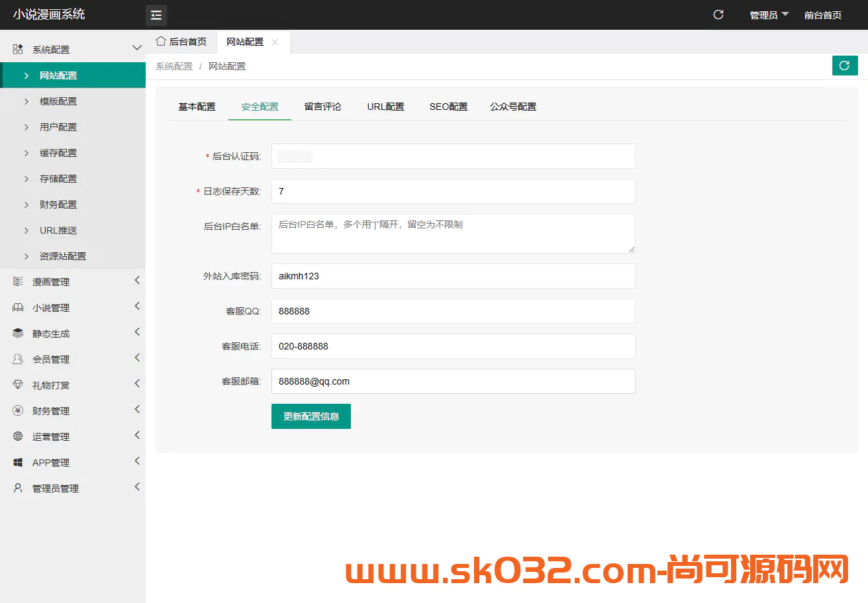
Task: Open the 公众号配置 tab
Action: click(x=513, y=107)
